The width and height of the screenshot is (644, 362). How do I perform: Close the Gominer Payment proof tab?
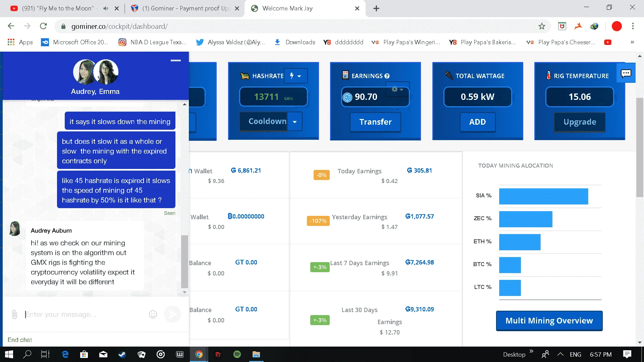[237, 8]
